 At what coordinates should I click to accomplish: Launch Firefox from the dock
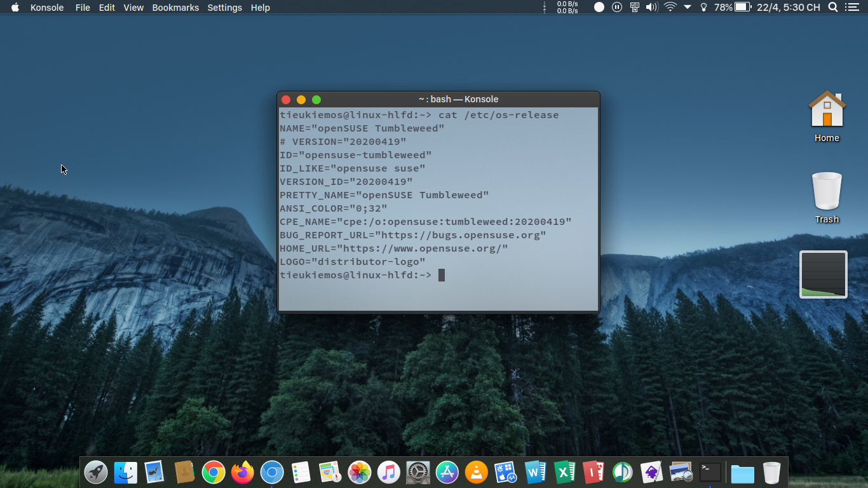point(243,472)
